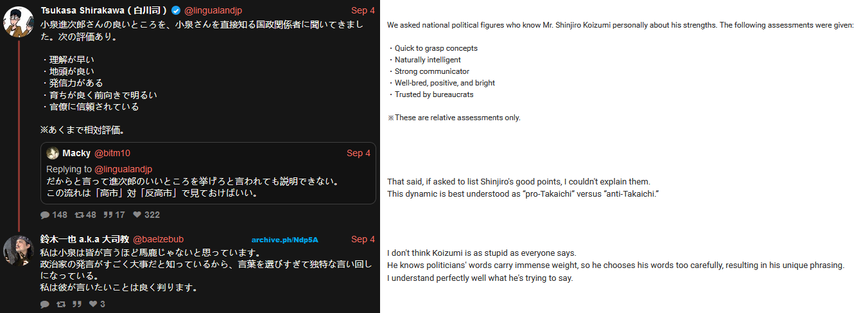Open the @bitm10 handle link
This screenshot has width=868, height=313.
pos(112,153)
